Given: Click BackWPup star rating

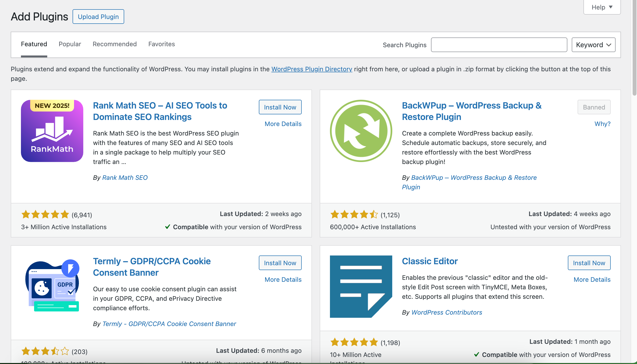Looking at the screenshot, I should pyautogui.click(x=354, y=215).
